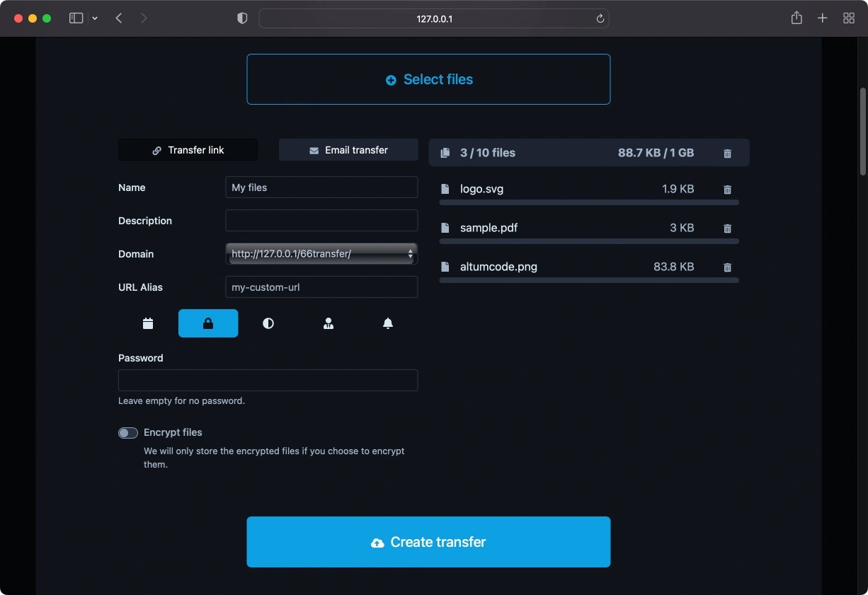868x595 pixels.
Task: Remove altumcode.png via its trash icon
Action: click(727, 267)
